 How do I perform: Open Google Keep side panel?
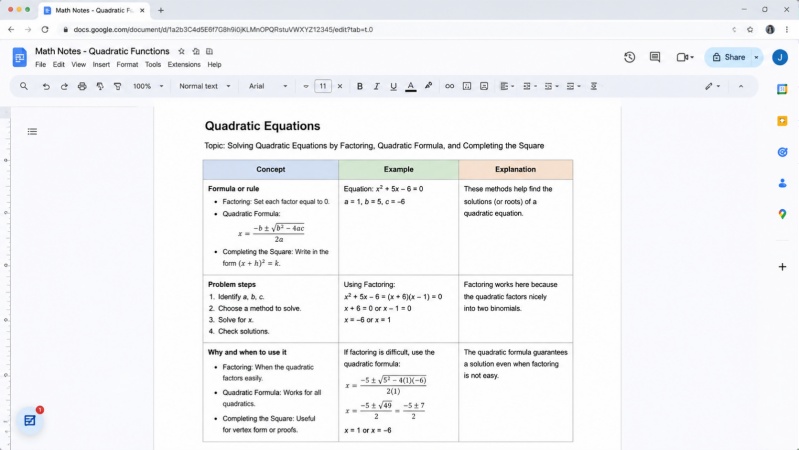coord(782,121)
